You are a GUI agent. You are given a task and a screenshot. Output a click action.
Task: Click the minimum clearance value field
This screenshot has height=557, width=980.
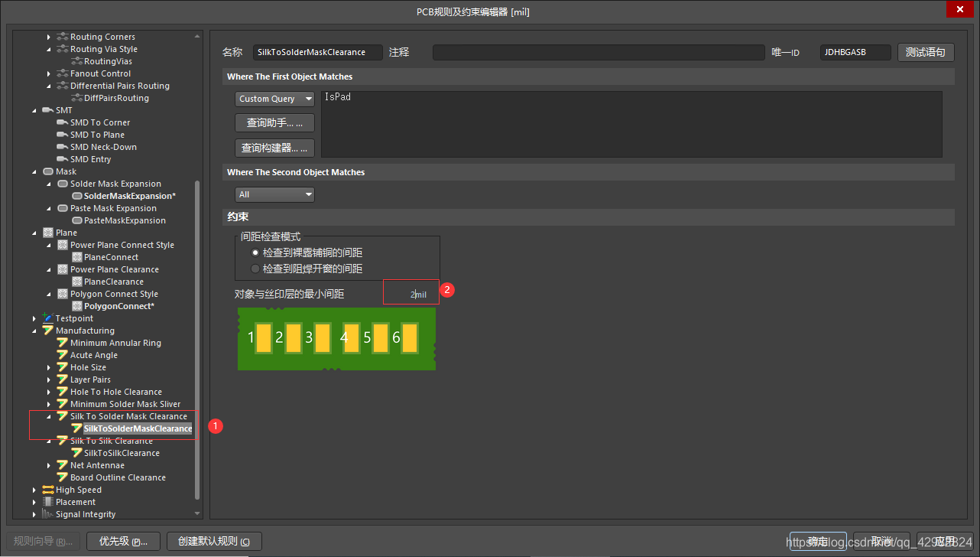click(410, 294)
